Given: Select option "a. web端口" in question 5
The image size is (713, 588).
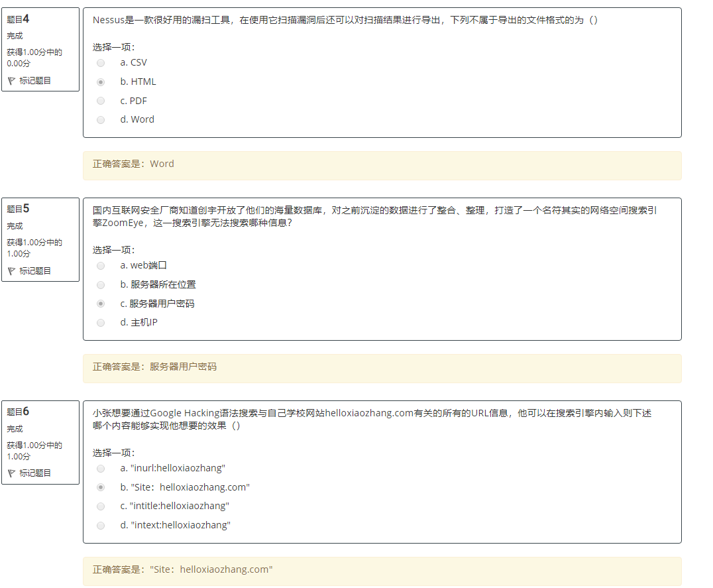Looking at the screenshot, I should coord(100,265).
